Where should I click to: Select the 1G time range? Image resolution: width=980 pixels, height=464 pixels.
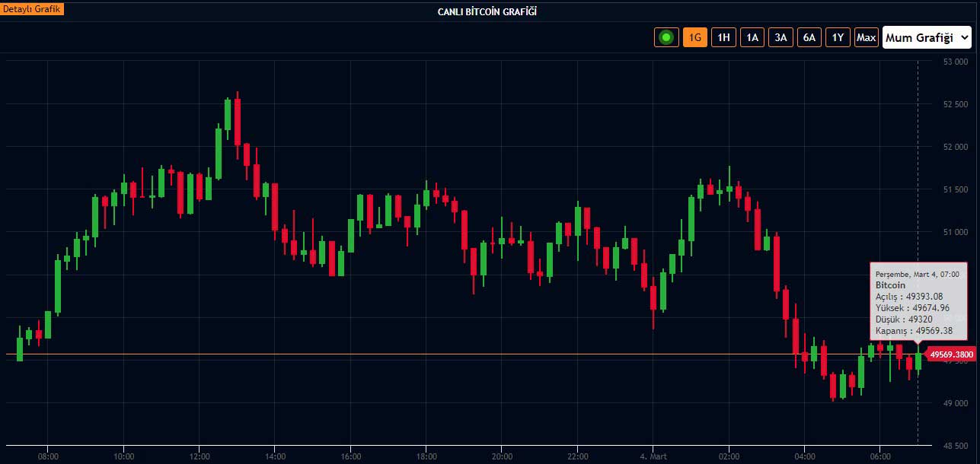[695, 37]
